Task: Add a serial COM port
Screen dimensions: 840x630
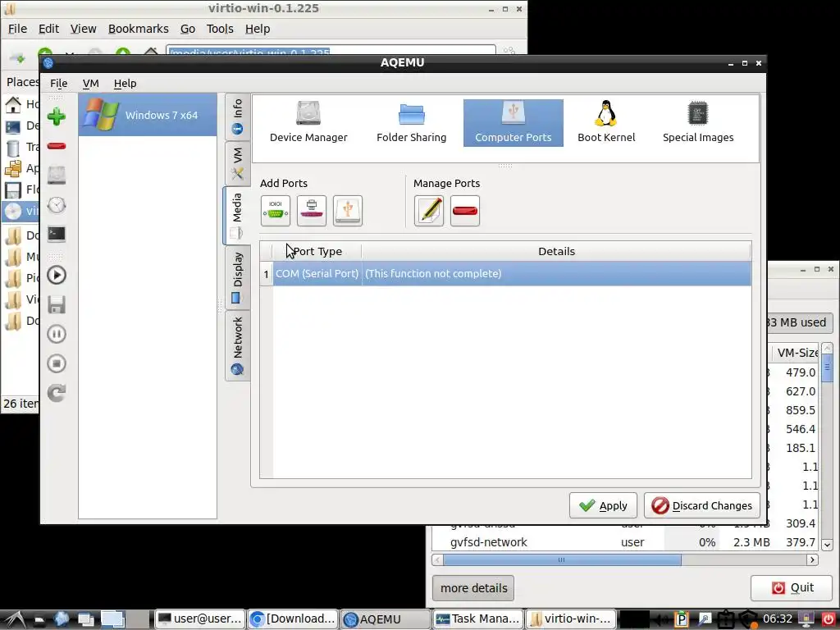Action: click(276, 211)
